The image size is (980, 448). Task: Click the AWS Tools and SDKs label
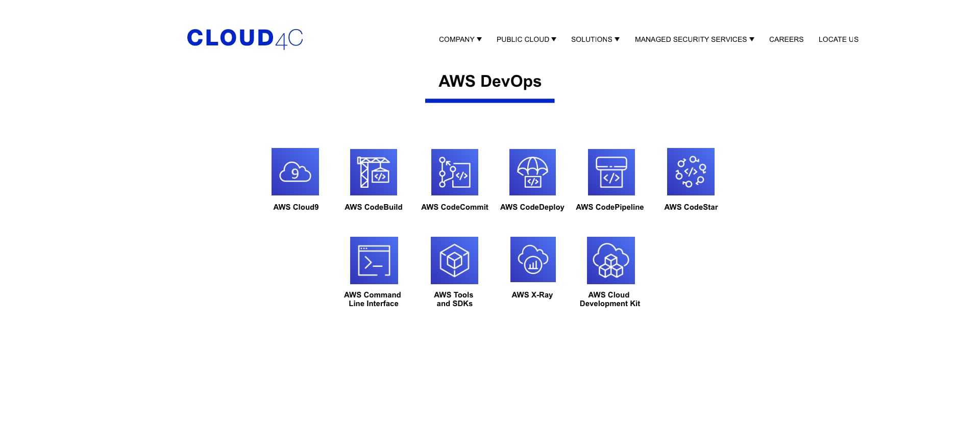pyautogui.click(x=454, y=299)
